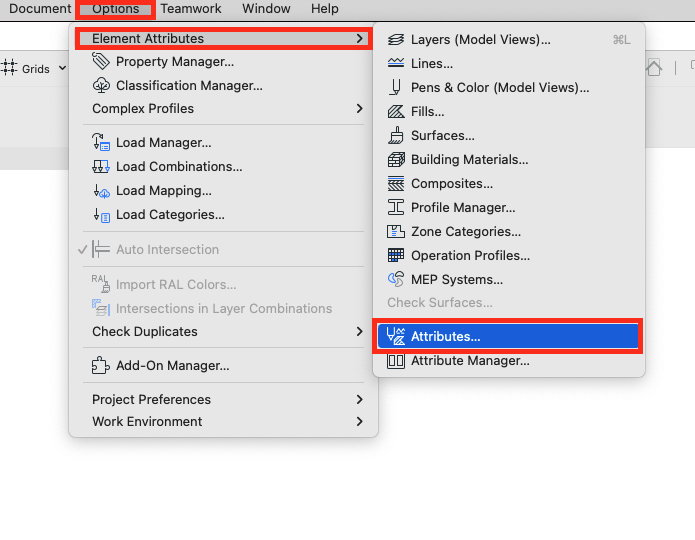Open the Teamwork menu
Image resolution: width=695 pixels, height=540 pixels.
point(191,9)
